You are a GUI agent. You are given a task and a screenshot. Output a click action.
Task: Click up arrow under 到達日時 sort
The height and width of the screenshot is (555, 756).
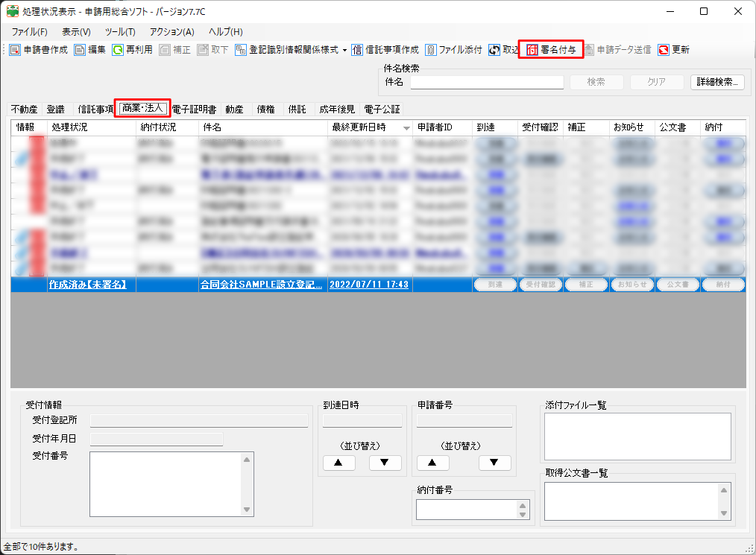(338, 463)
